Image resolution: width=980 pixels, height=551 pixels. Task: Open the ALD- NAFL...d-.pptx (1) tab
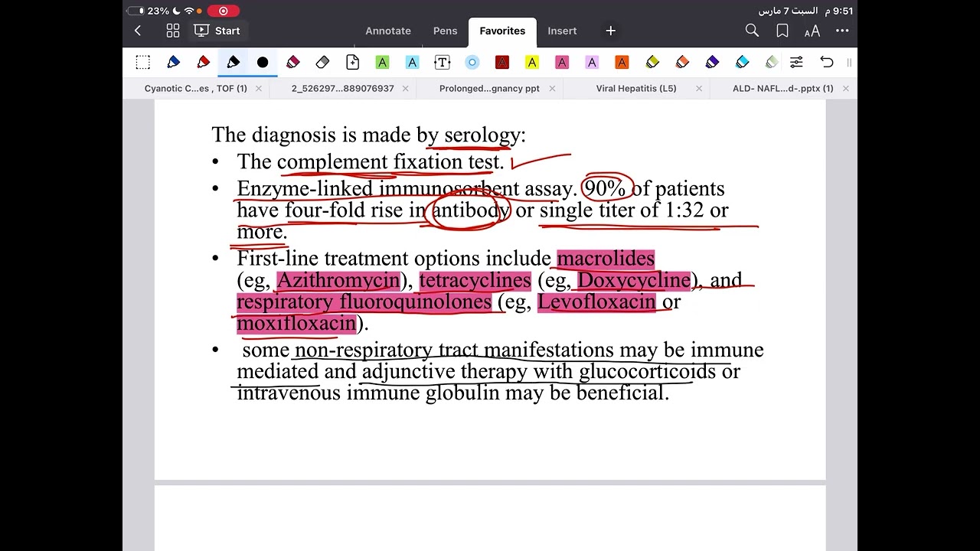pos(782,88)
